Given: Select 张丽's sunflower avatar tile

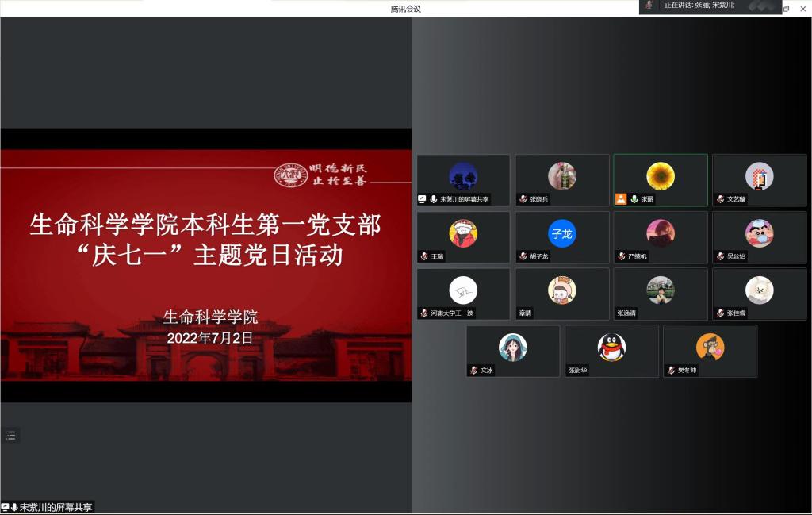Looking at the screenshot, I should (660, 176).
